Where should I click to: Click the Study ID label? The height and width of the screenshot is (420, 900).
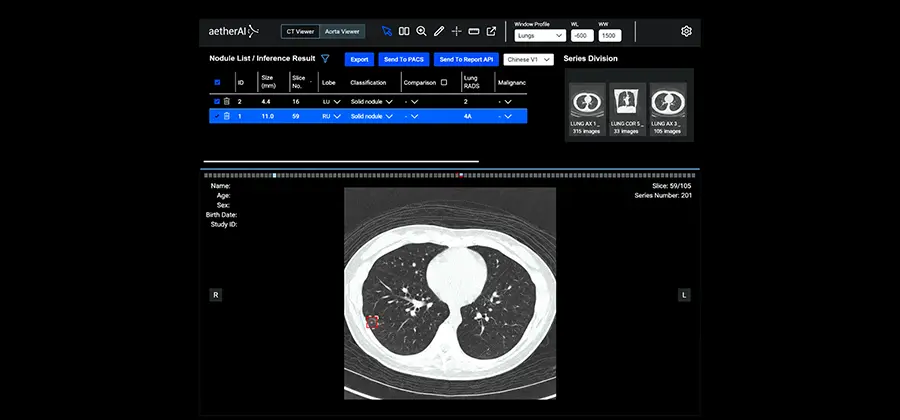pyautogui.click(x=224, y=225)
